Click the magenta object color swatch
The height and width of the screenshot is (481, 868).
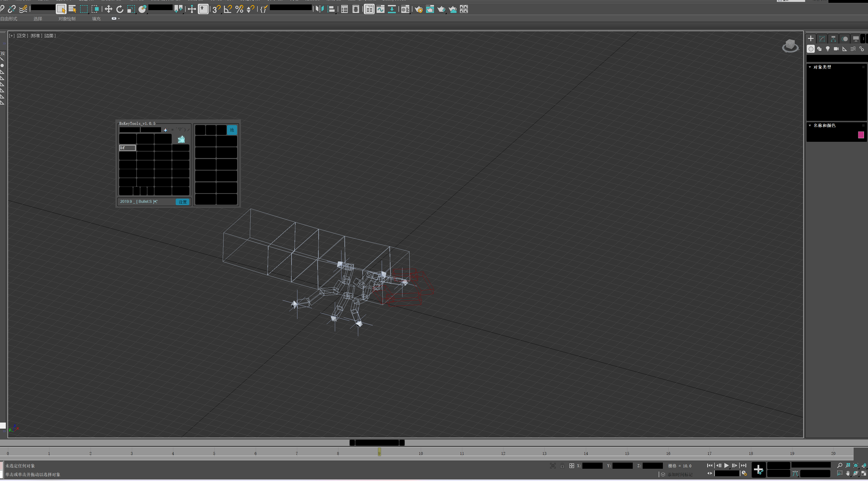pyautogui.click(x=861, y=135)
